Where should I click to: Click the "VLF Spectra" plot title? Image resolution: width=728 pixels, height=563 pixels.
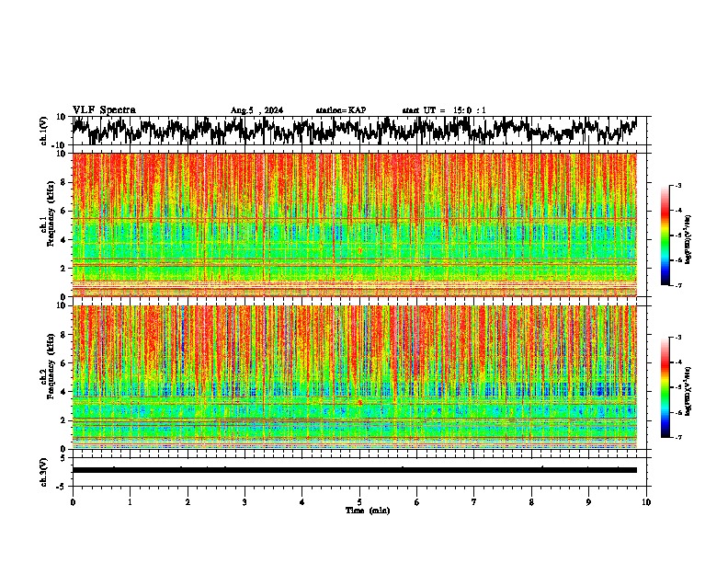(104, 110)
